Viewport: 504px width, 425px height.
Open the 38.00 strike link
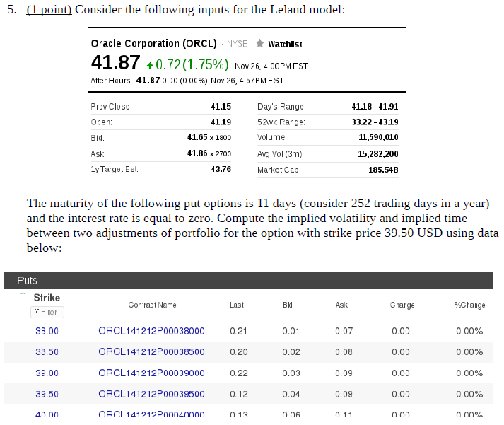[x=47, y=331]
